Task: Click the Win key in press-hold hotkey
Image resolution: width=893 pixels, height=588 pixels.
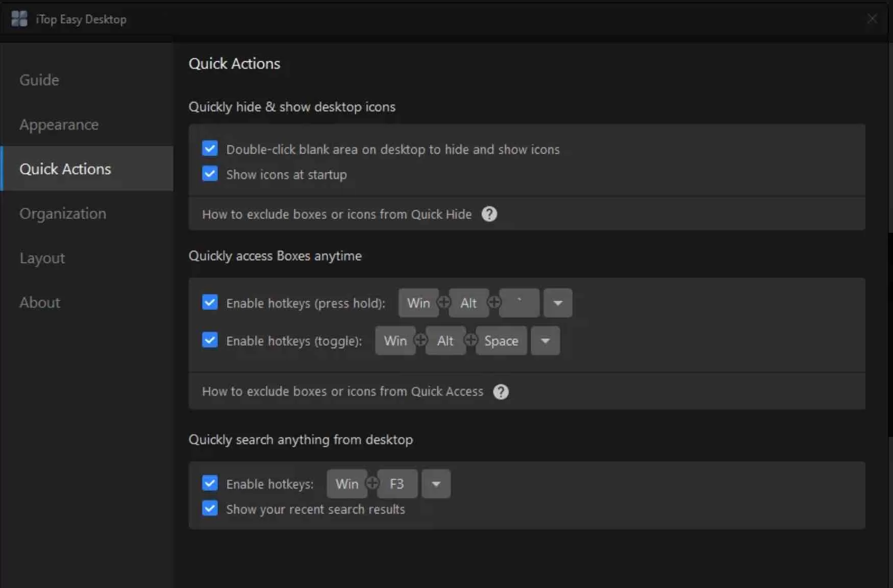Action: coord(418,302)
